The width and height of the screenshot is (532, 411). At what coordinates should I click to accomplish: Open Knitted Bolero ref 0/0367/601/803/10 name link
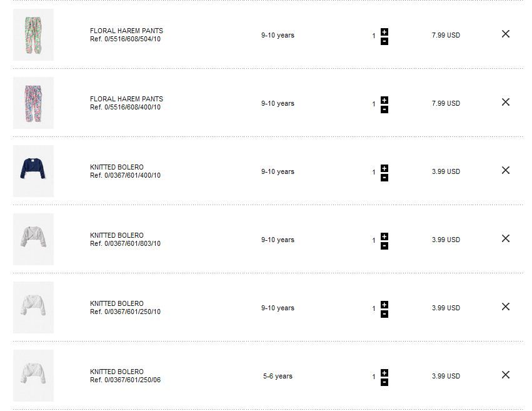117,235
